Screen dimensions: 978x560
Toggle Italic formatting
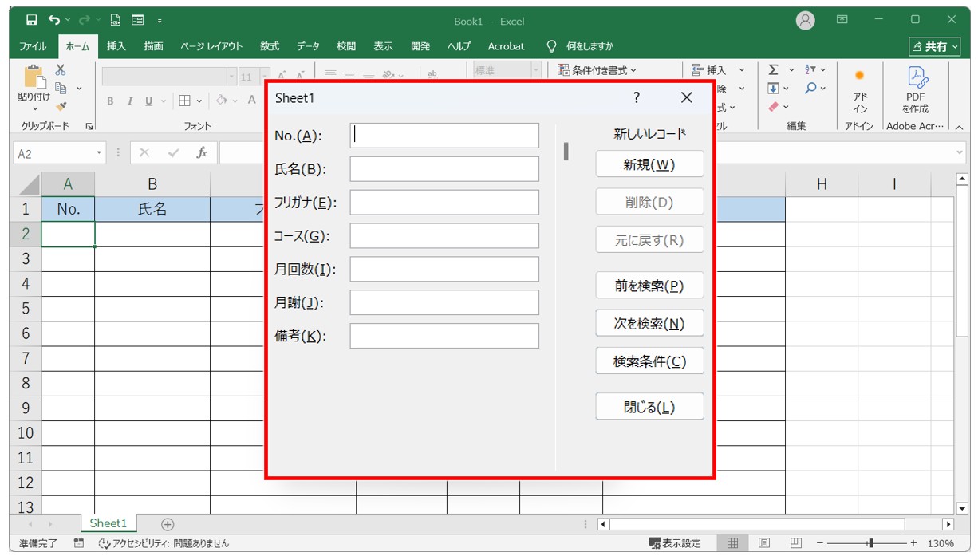129,101
